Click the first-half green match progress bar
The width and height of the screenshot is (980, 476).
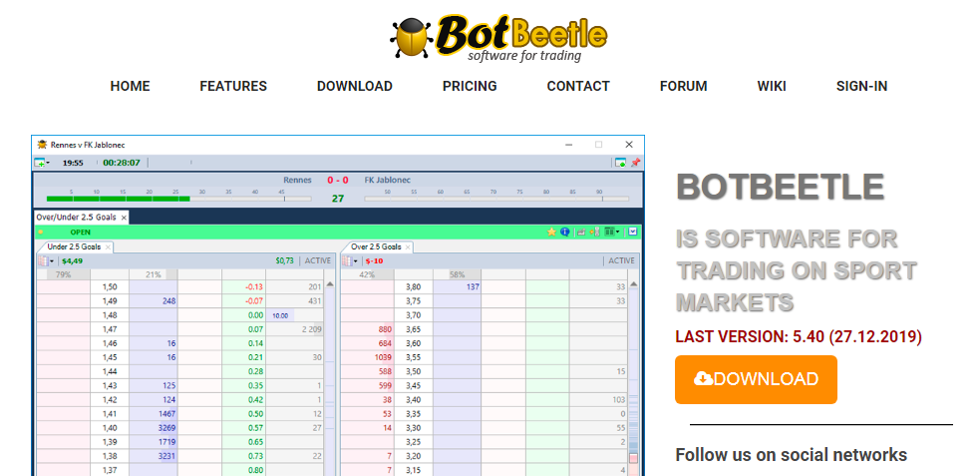[178, 199]
